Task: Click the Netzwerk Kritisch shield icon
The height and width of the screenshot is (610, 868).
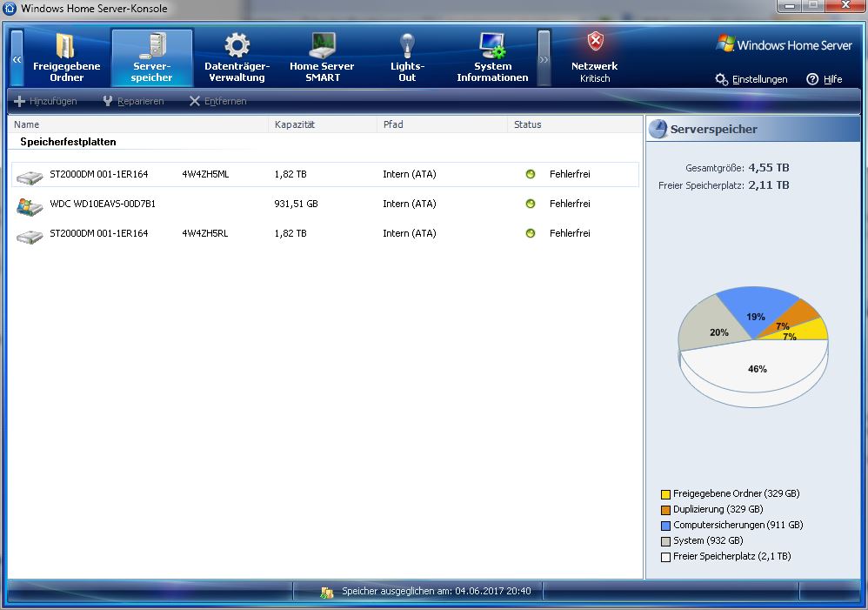Action: (596, 41)
